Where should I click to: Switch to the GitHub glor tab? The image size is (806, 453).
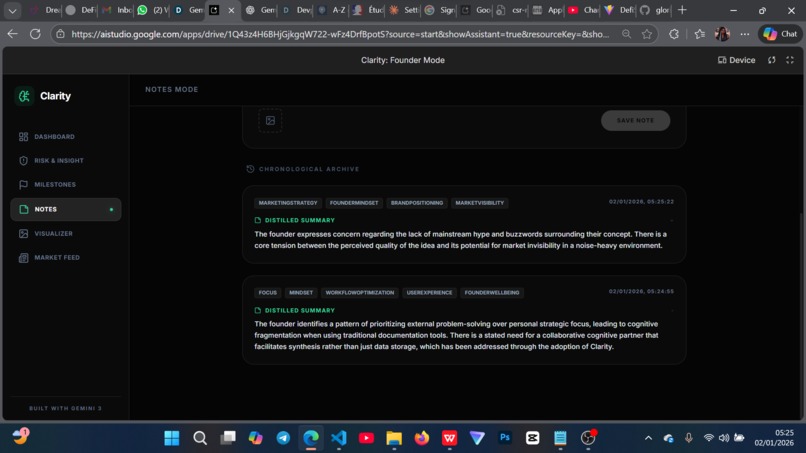coord(654,10)
